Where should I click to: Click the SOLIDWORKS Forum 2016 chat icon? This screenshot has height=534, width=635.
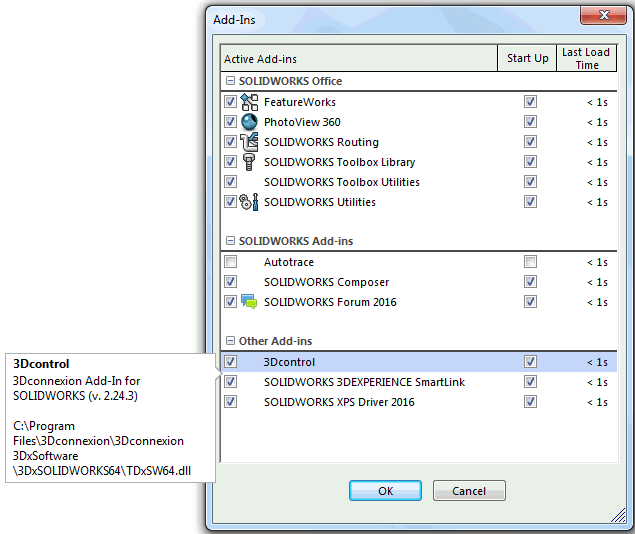[249, 302]
